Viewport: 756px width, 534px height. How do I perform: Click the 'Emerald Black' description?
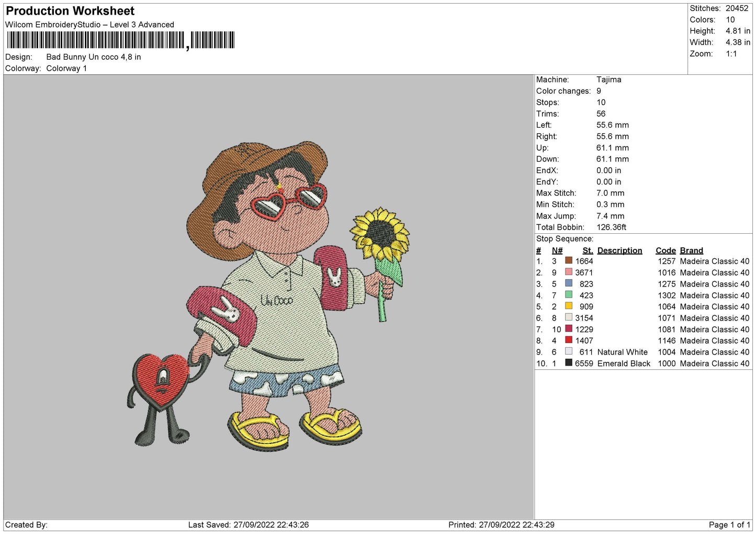(x=624, y=363)
